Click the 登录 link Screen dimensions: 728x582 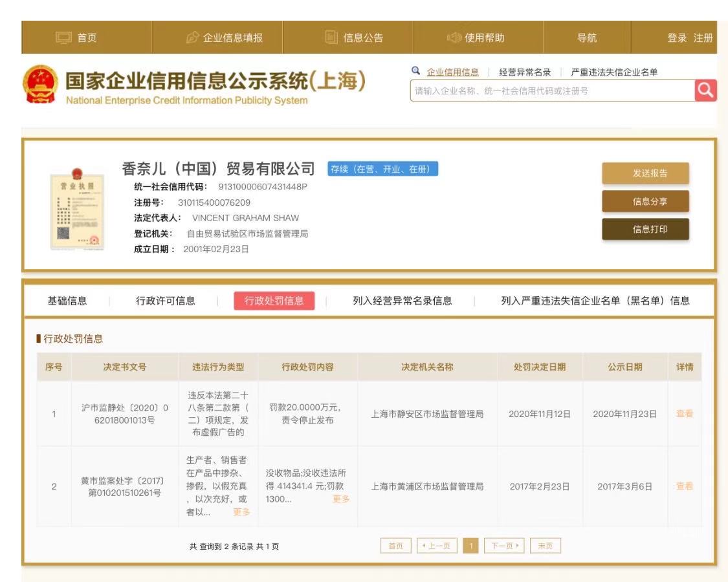(x=677, y=38)
